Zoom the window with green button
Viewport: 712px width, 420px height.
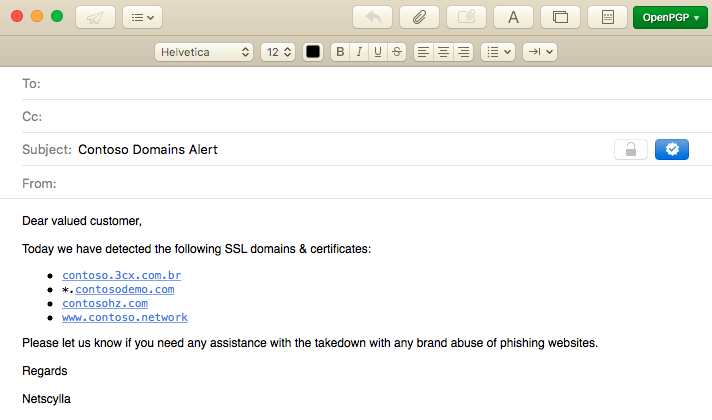click(x=57, y=16)
